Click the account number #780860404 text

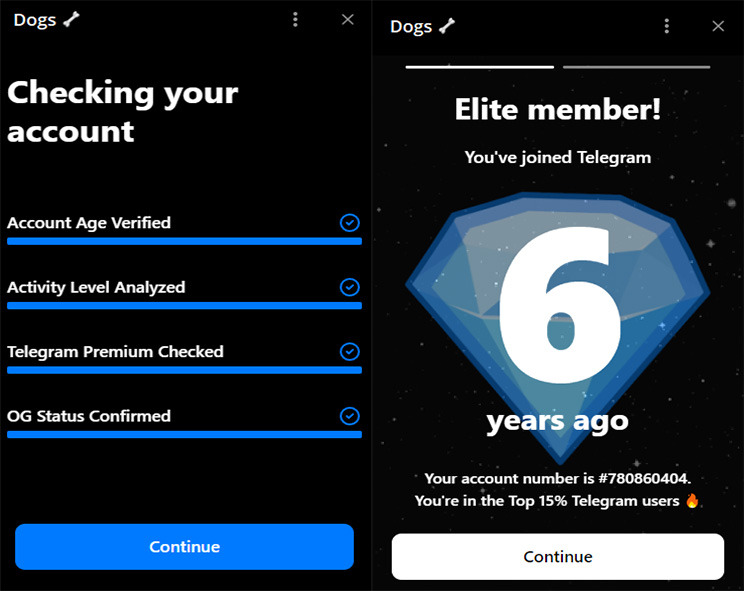pyautogui.click(x=643, y=478)
